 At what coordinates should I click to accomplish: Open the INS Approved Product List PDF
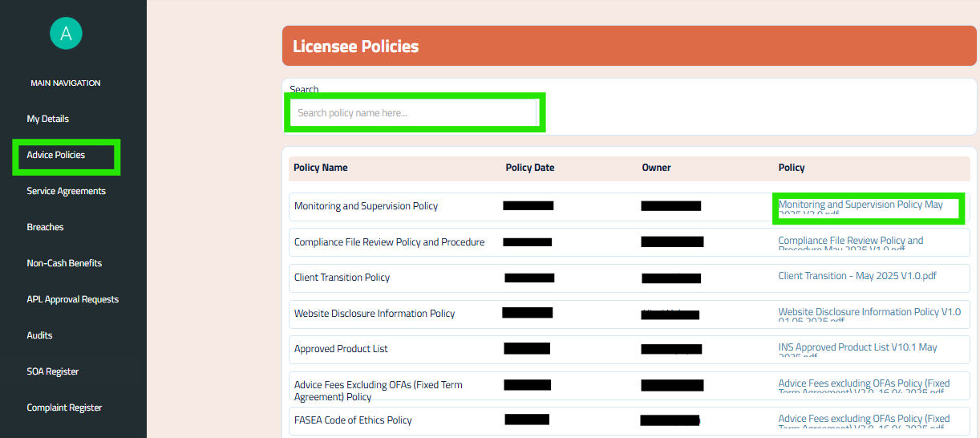point(857,351)
